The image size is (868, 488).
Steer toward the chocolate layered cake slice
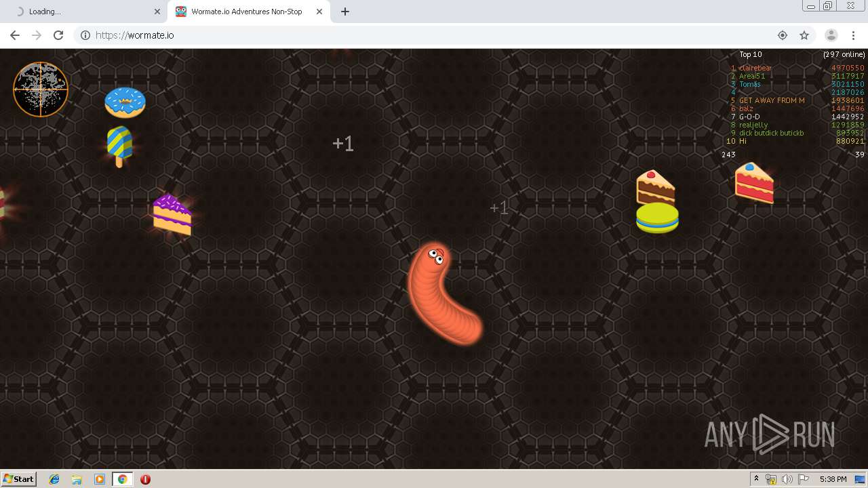655,187
